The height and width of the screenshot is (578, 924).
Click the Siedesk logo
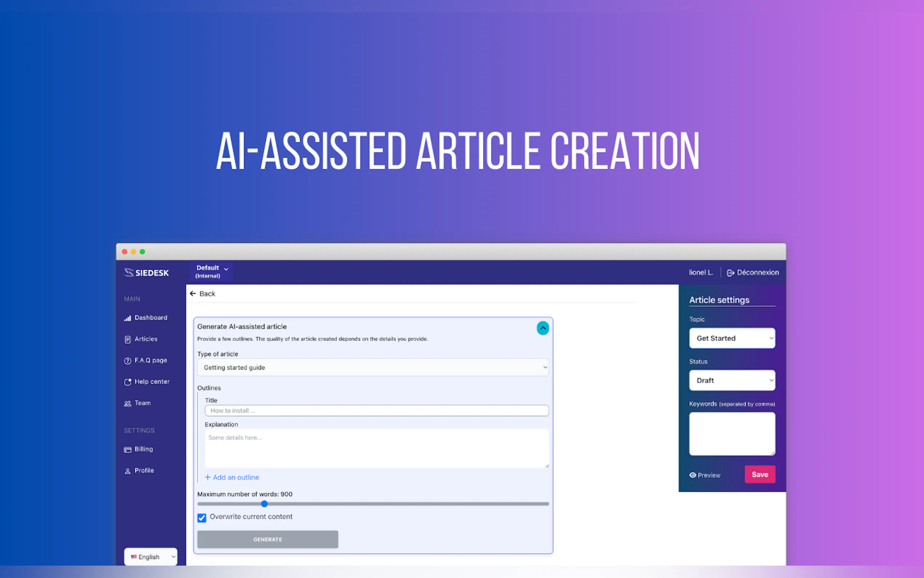(x=146, y=273)
